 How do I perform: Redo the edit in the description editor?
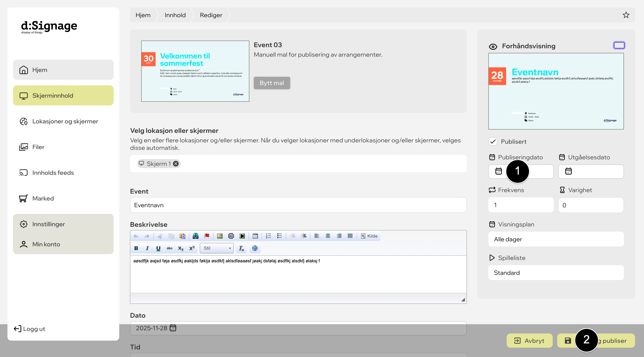pos(147,236)
